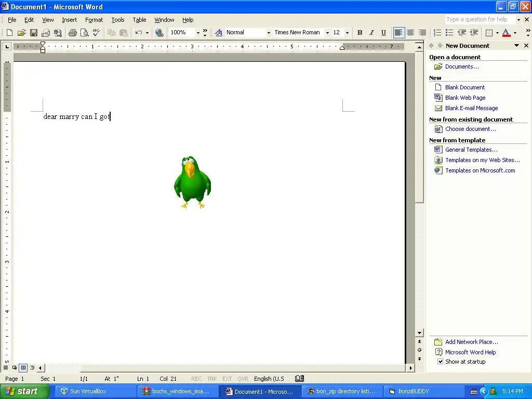The height and width of the screenshot is (399, 532).
Task: Click the Add Network Place link
Action: click(472, 342)
